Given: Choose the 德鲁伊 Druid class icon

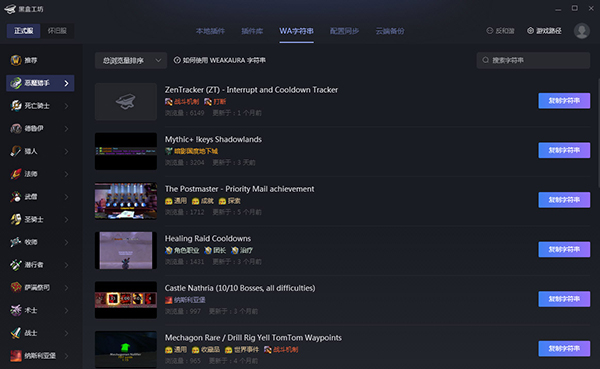Looking at the screenshot, I should [x=16, y=128].
